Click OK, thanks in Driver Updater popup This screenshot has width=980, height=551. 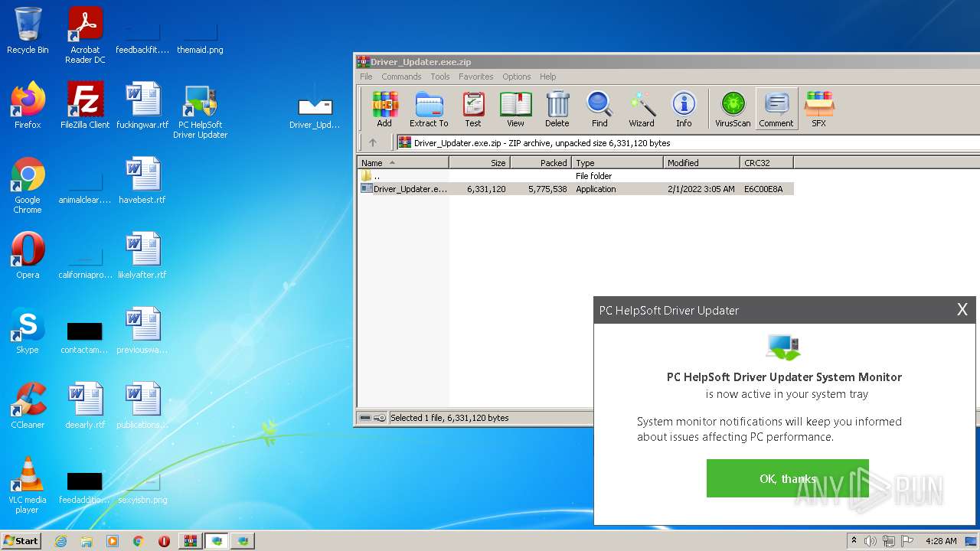[x=787, y=478]
